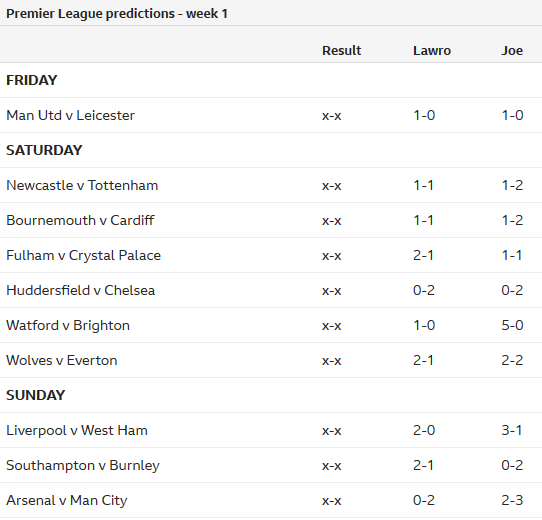Click Lawro's 2-0 Liverpool prediction
Screen dimensions: 542x520
coord(424,430)
